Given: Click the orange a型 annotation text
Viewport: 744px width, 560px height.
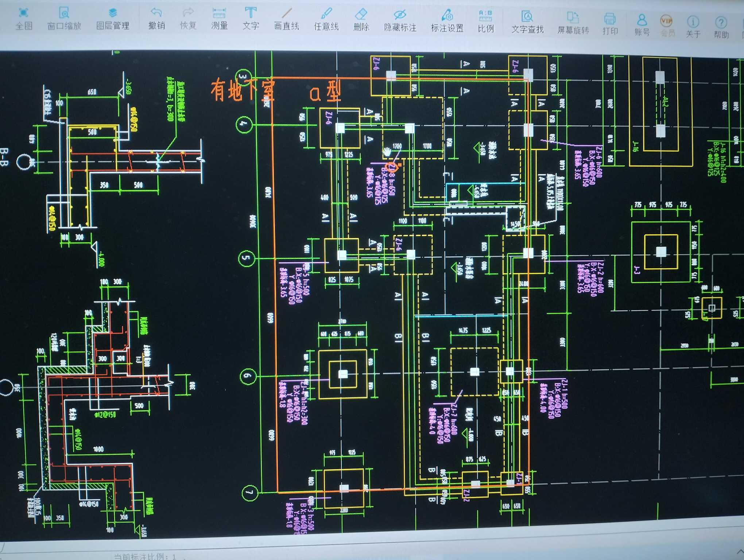Looking at the screenshot, I should [x=325, y=91].
